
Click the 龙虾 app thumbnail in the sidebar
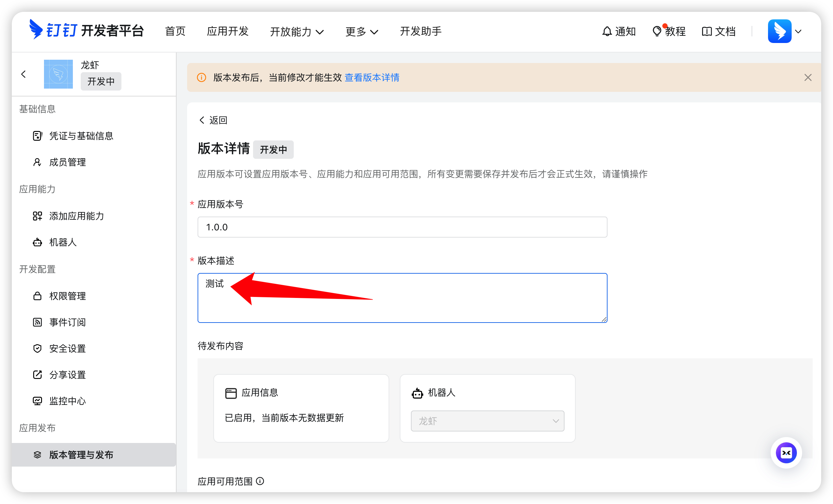(x=58, y=74)
